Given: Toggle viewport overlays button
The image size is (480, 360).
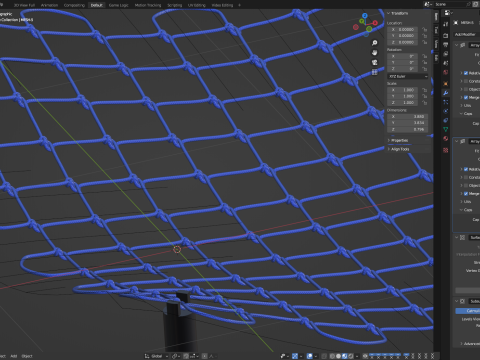Looking at the screenshot, I should (310, 356).
